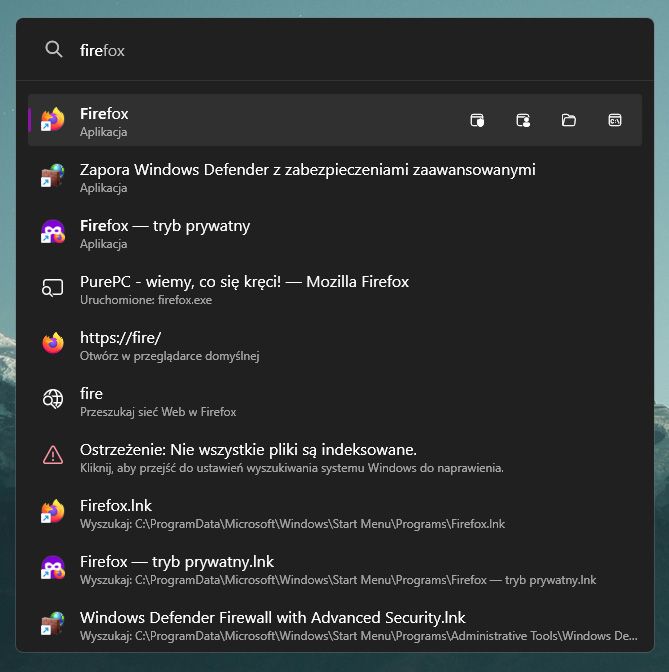The width and height of the screenshot is (669, 672).
Task: Launch 'Firefox — tryb prywatny' application
Action: [335, 232]
